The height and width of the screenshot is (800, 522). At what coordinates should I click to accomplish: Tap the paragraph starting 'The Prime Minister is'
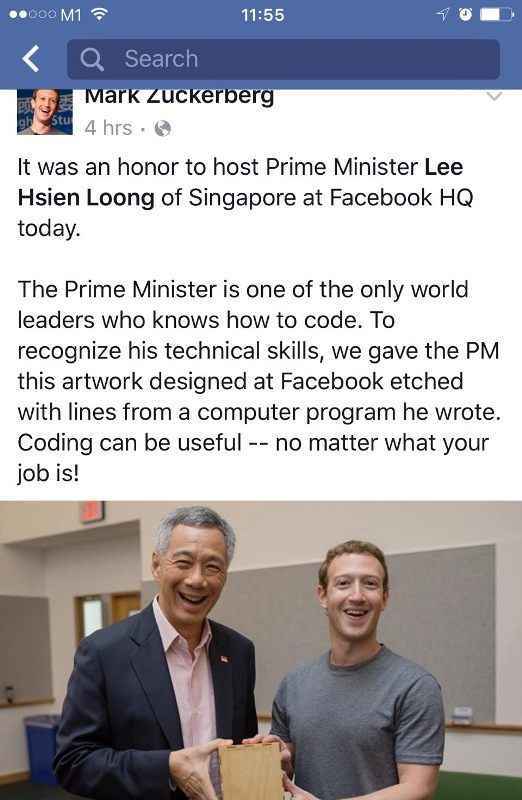[259, 382]
